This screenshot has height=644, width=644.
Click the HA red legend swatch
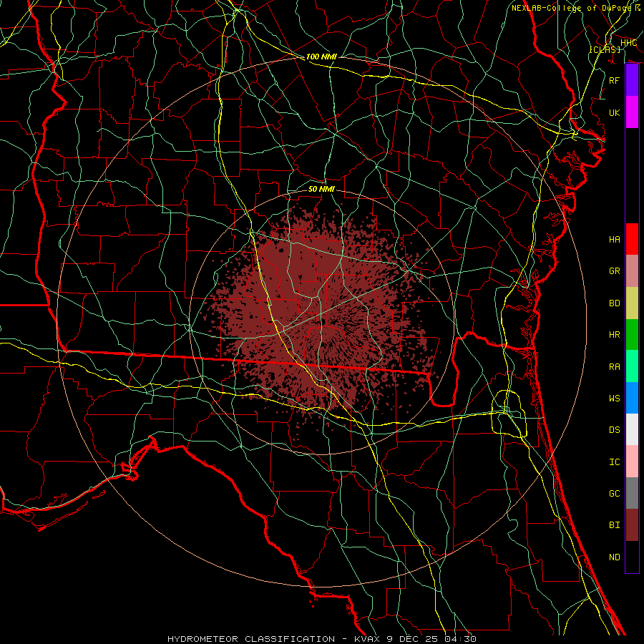[x=632, y=239]
